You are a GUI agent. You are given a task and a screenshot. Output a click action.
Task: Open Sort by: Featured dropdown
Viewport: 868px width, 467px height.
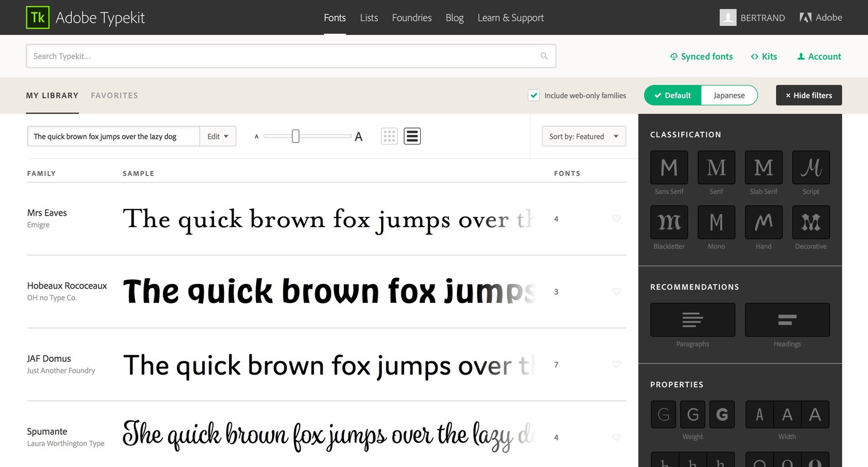pyautogui.click(x=584, y=137)
